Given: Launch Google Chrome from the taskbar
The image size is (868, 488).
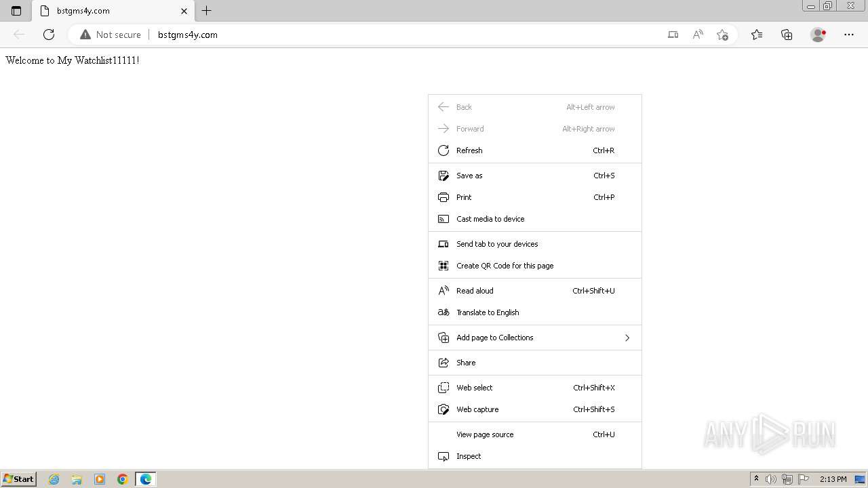Looking at the screenshot, I should tap(123, 479).
